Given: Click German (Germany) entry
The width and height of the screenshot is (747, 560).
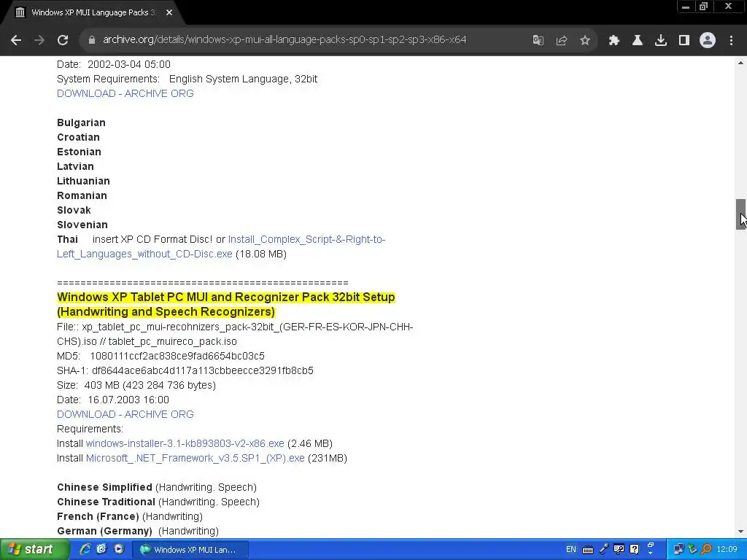Looking at the screenshot, I should [x=105, y=531].
